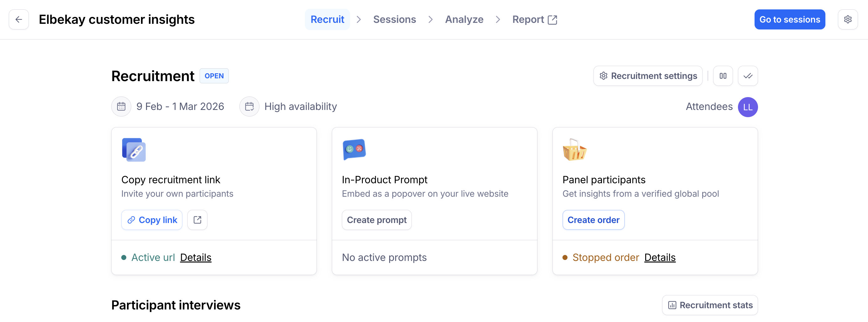Click Create prompt button
868x322 pixels.
coord(377,220)
